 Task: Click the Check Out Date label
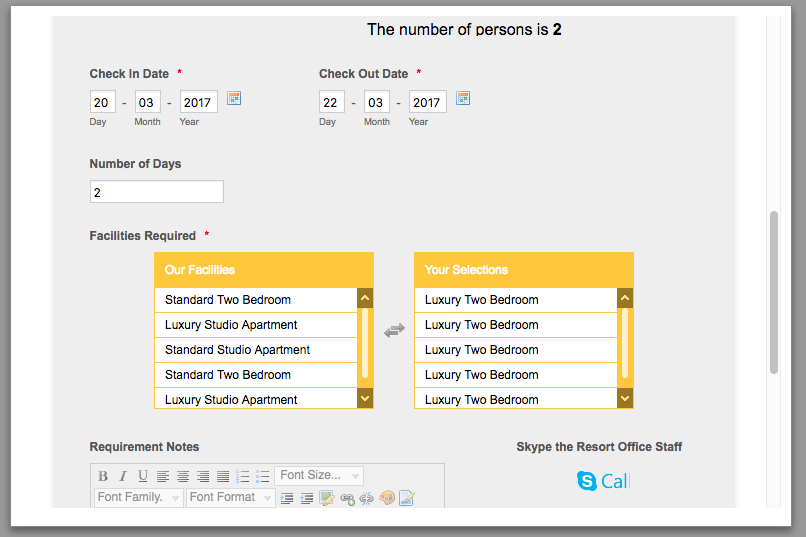[363, 74]
